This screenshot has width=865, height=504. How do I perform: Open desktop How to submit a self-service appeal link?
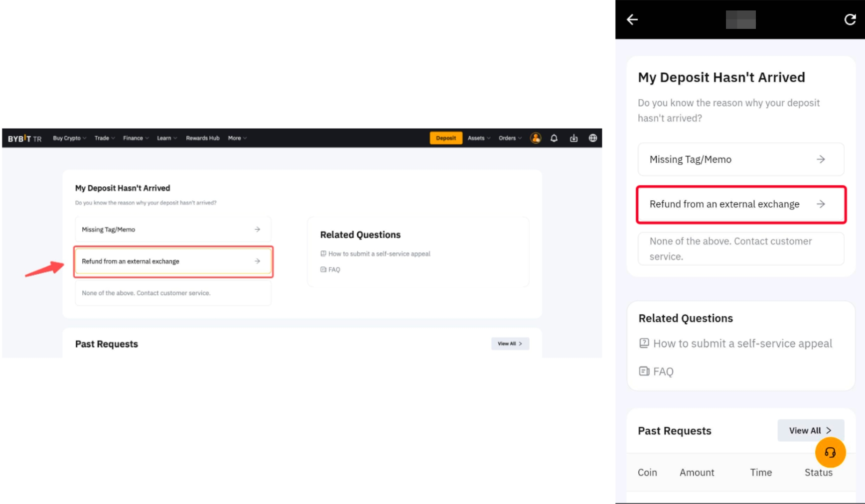pyautogui.click(x=379, y=254)
